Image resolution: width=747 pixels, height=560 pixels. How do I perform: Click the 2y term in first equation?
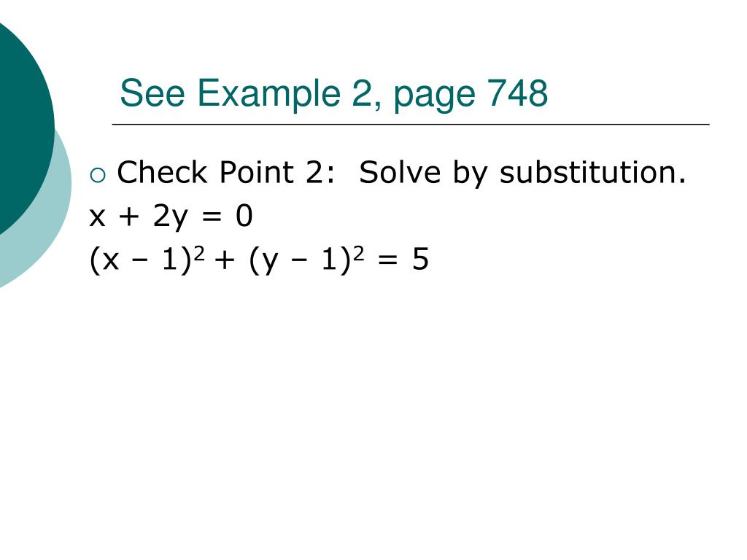(x=170, y=217)
